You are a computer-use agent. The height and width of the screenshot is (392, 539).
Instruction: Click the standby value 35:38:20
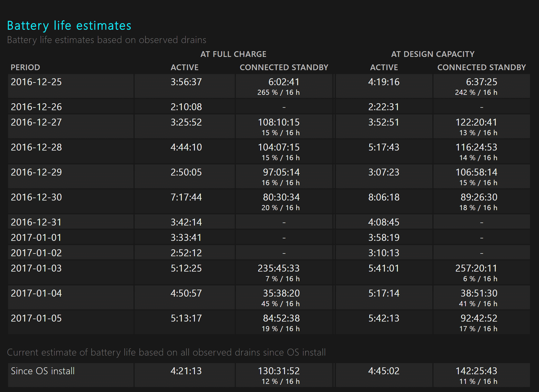(281, 293)
